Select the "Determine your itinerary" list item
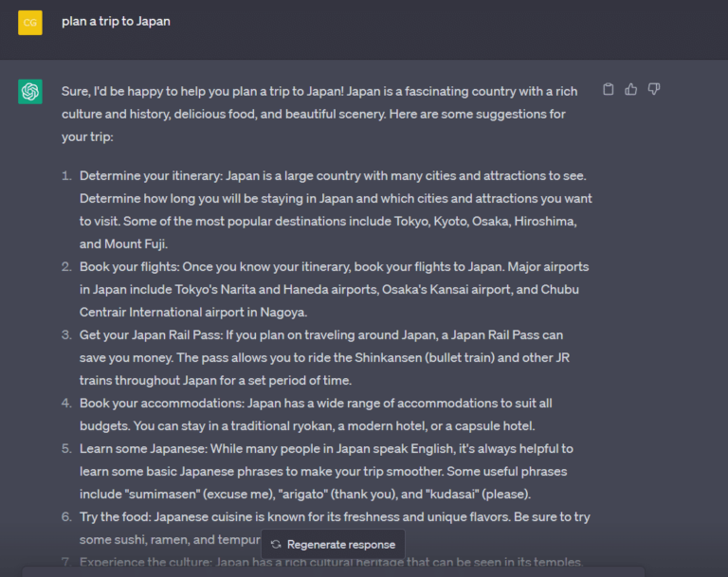 click(x=327, y=209)
